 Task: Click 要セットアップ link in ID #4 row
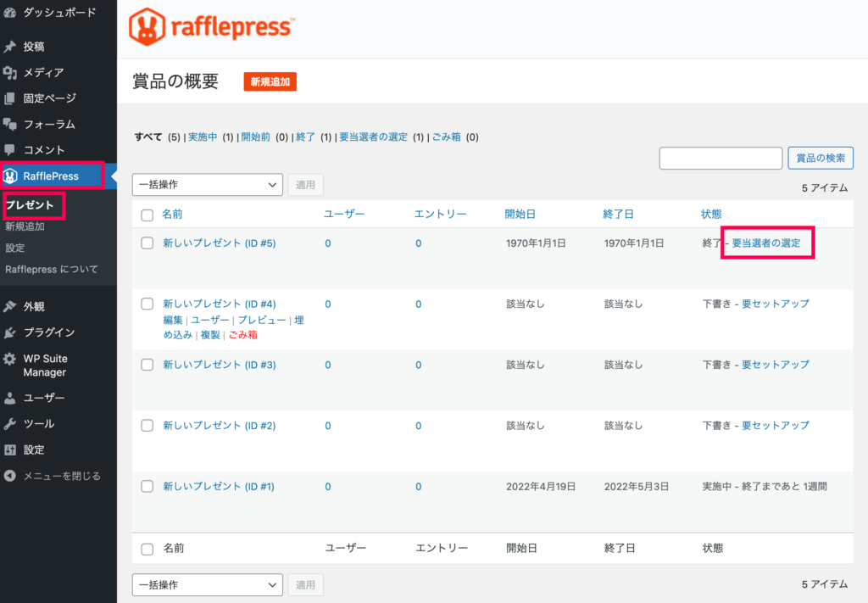point(776,304)
